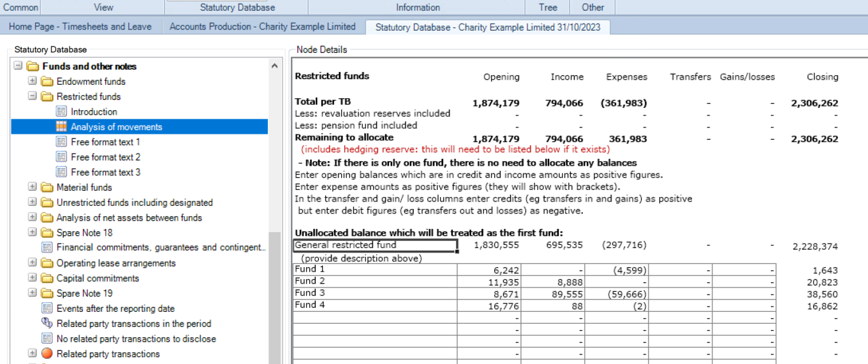Expand the Material funds folder
The width and height of the screenshot is (868, 364).
[32, 187]
